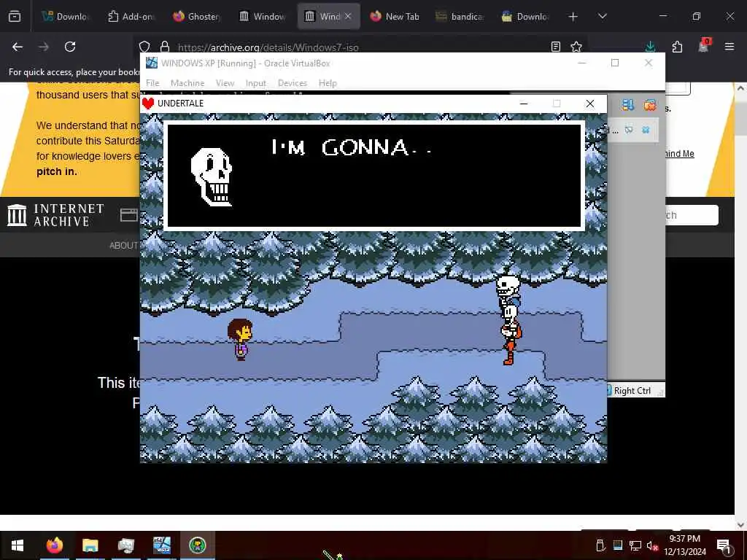Open Firefox extensions puzzle icon
747x560 pixels.
pyautogui.click(x=678, y=47)
